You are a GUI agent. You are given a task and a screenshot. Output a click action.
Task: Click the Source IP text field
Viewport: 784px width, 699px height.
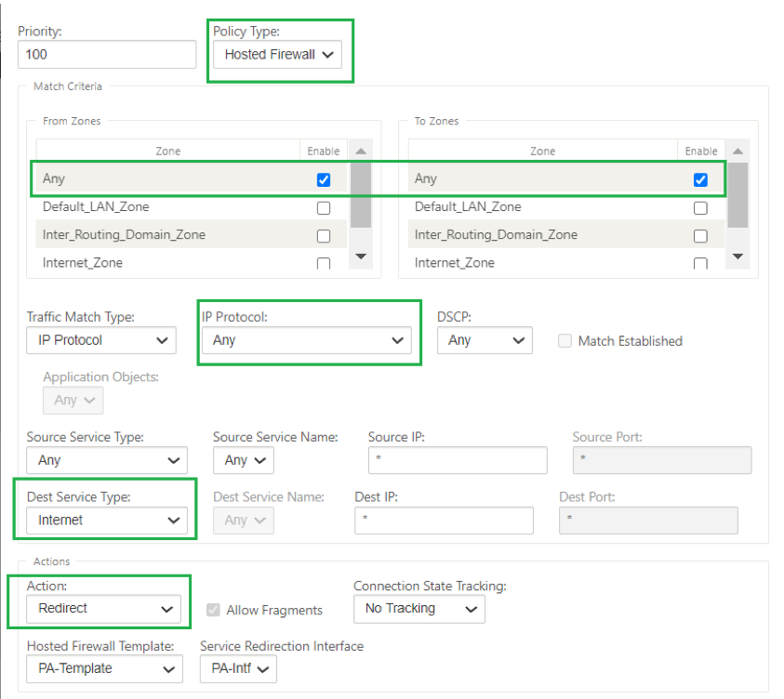pos(458,460)
